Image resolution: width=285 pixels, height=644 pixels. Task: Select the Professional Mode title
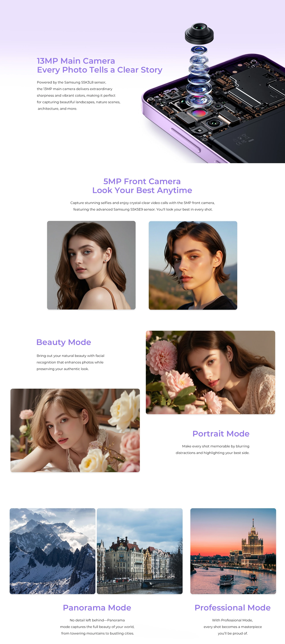(x=233, y=608)
